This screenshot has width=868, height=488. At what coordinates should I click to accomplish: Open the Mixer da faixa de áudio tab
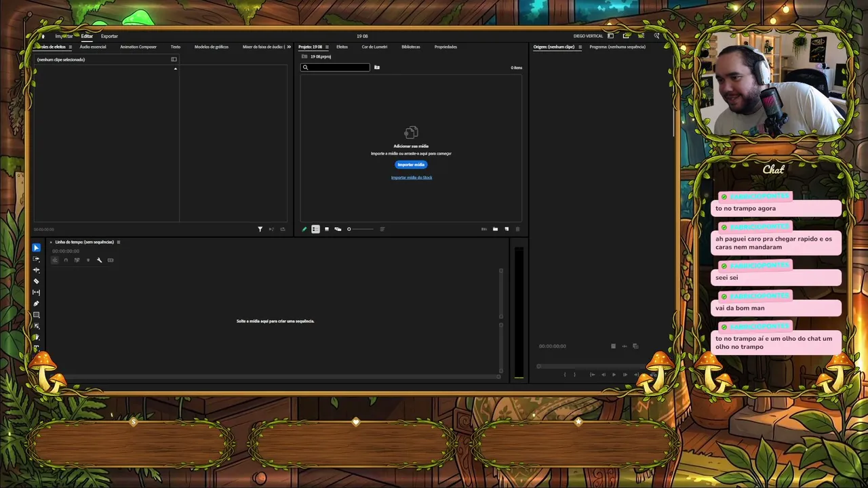263,47
